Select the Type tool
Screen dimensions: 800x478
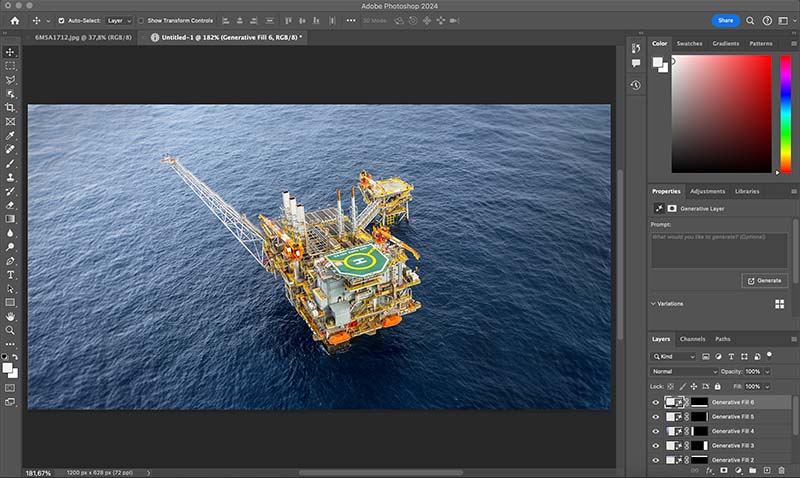[11, 274]
